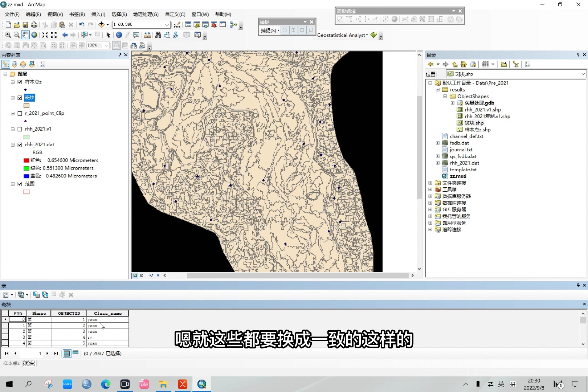Open a map document with the folder icon
The height and width of the screenshot is (392, 588).
[17, 25]
